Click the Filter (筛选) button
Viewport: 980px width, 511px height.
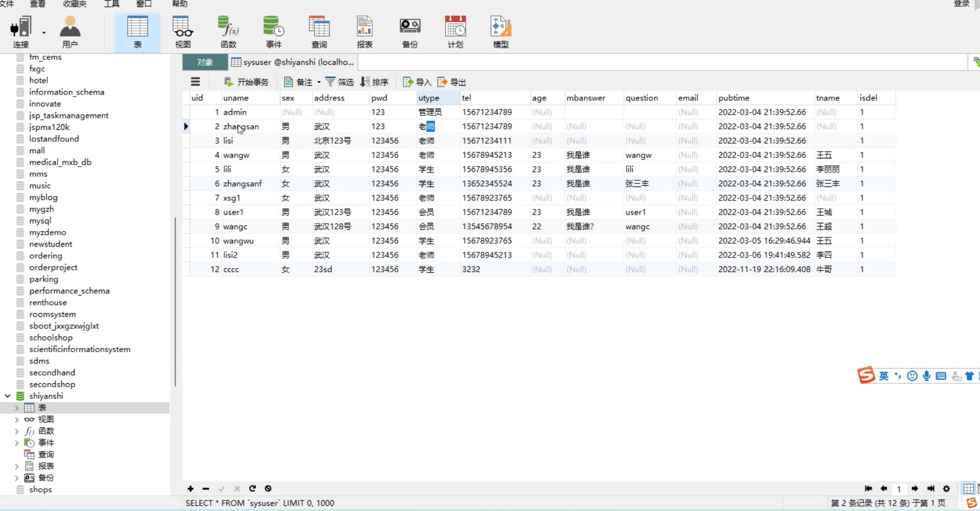(339, 82)
